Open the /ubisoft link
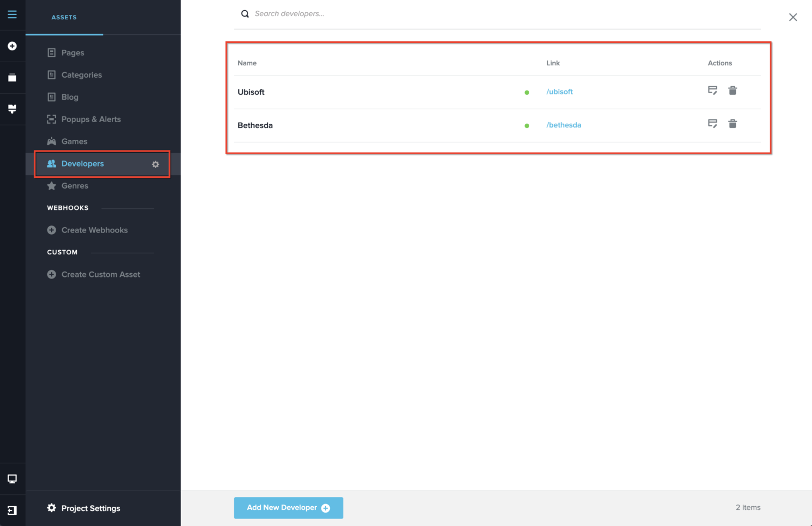 (x=560, y=92)
